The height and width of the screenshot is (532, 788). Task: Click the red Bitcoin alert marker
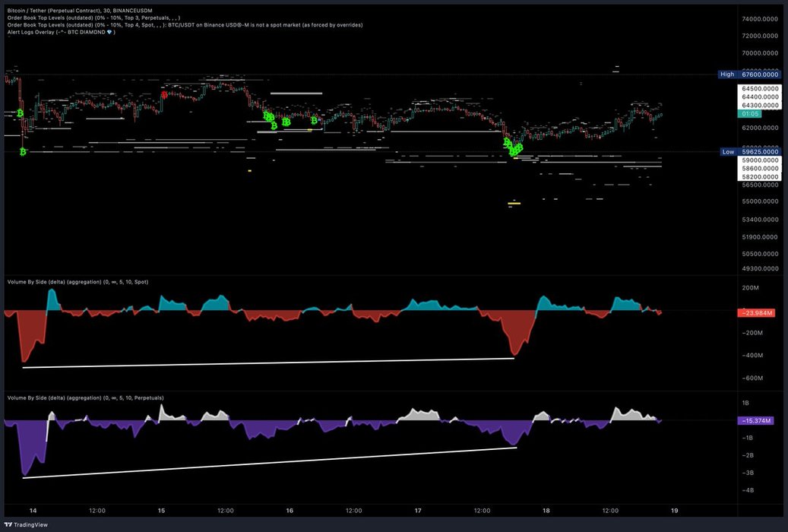(x=163, y=94)
